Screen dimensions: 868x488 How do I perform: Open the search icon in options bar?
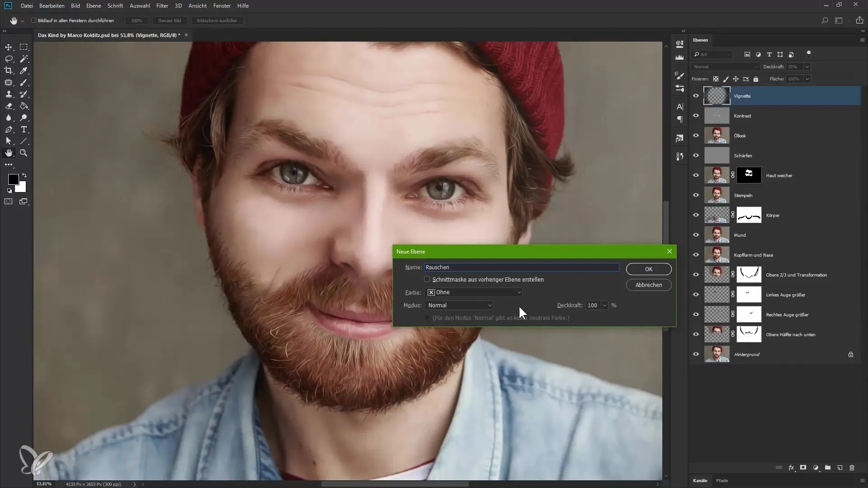tap(825, 20)
